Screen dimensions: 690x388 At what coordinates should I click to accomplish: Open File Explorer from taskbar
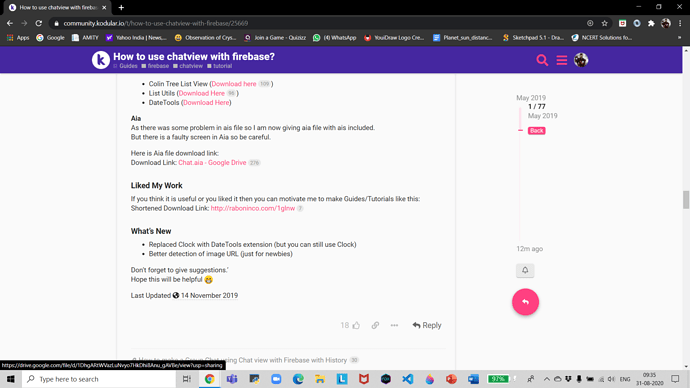[x=320, y=379]
